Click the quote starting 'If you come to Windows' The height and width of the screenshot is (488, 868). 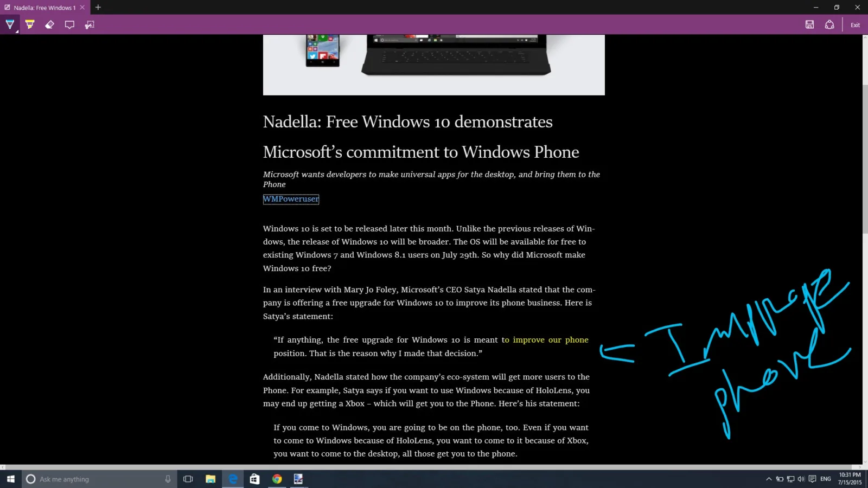pos(431,441)
